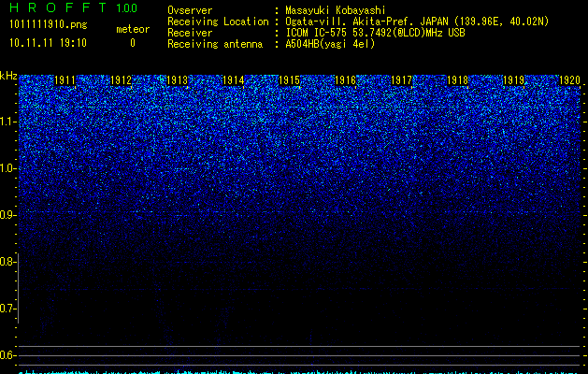The image size is (588, 374).
Task: Click the 1912 time marker
Action: pyautogui.click(x=122, y=80)
